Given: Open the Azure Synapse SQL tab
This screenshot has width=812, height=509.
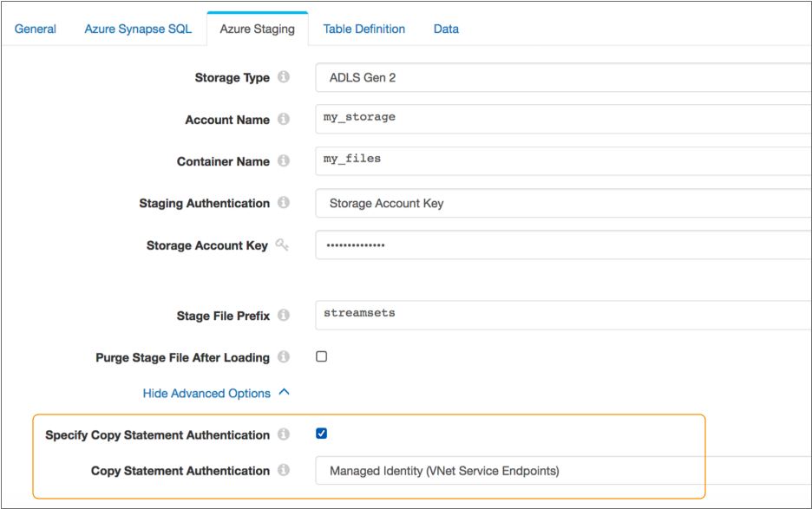Looking at the screenshot, I should point(138,29).
